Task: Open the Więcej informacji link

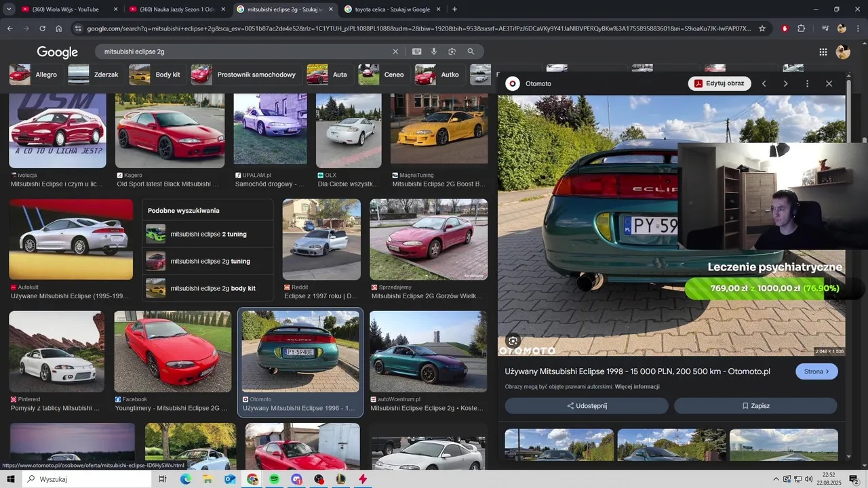Action: point(637,387)
